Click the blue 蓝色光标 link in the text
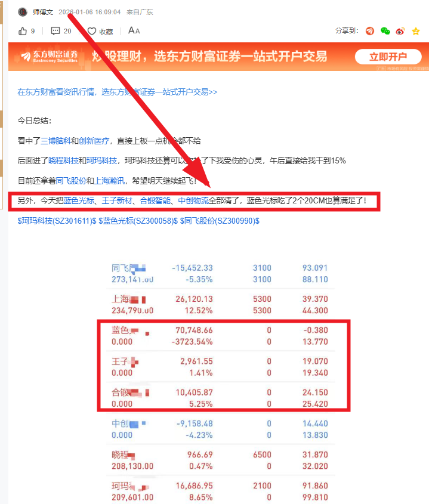The height and width of the screenshot is (504, 429). 79,201
